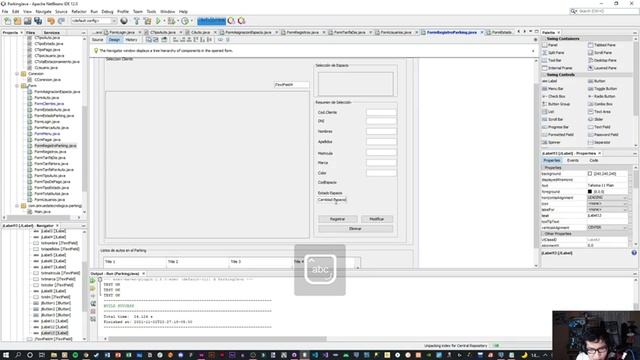Click the help icon in Properties panel
This screenshot has width=640, height=360.
[x=634, y=253]
